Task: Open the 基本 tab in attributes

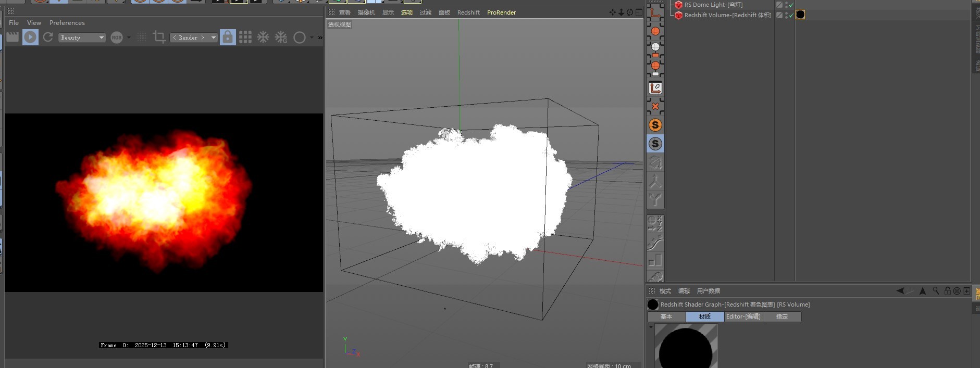Action: click(x=666, y=316)
